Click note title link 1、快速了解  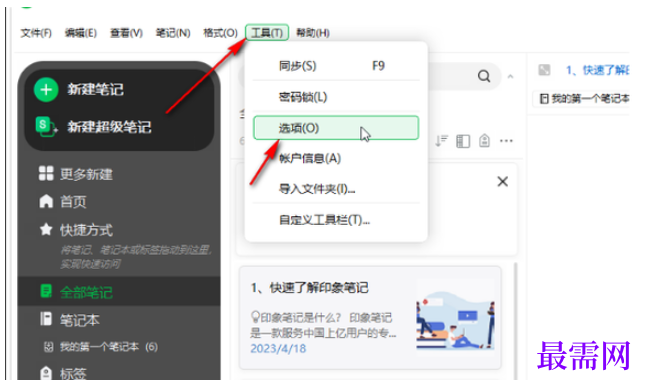click(x=597, y=70)
